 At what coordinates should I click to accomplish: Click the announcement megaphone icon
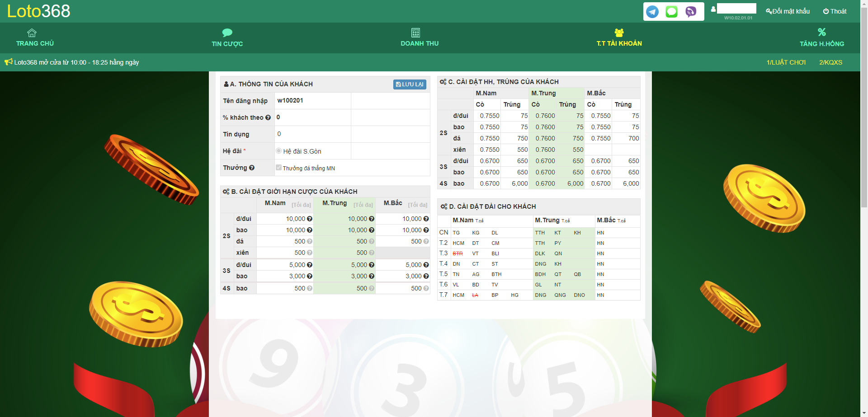8,62
